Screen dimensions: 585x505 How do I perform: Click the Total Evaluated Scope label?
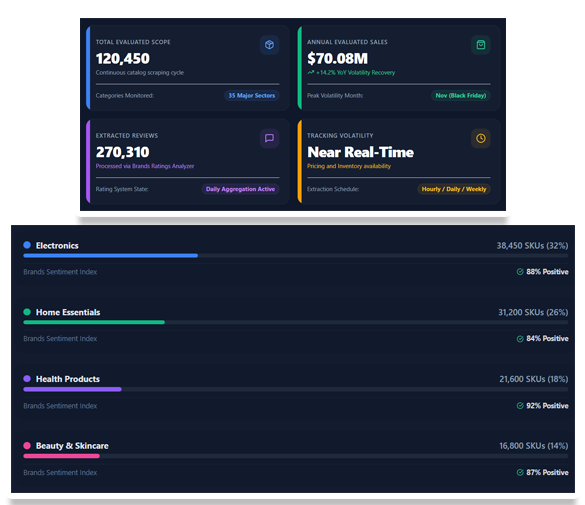tap(133, 42)
